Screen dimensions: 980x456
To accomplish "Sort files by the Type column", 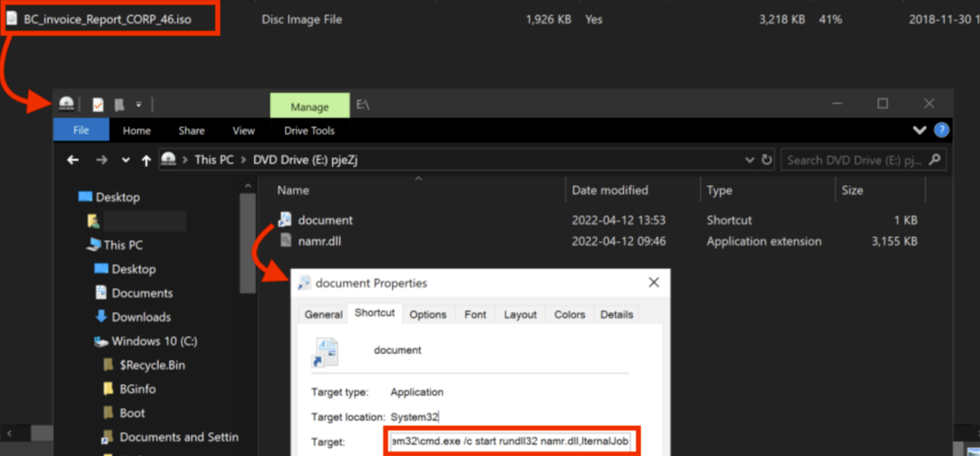I will click(x=720, y=190).
